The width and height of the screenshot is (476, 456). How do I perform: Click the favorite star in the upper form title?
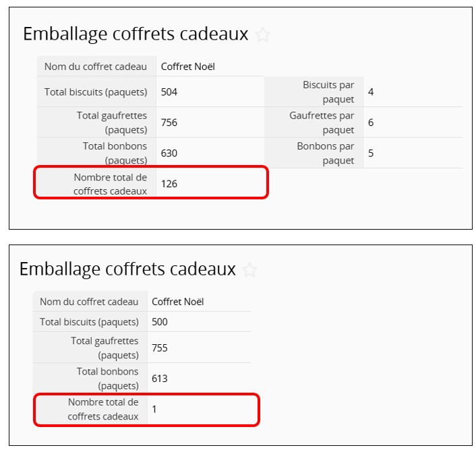click(263, 35)
